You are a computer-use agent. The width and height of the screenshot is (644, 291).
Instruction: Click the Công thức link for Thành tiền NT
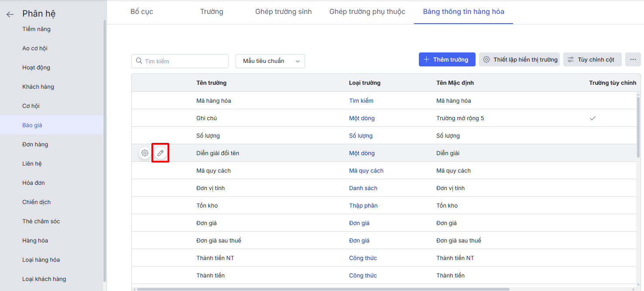coord(363,258)
